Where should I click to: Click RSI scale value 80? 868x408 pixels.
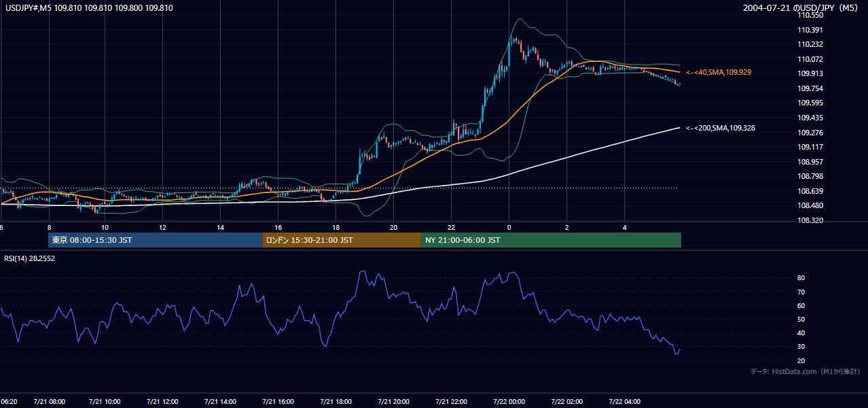[x=801, y=278]
